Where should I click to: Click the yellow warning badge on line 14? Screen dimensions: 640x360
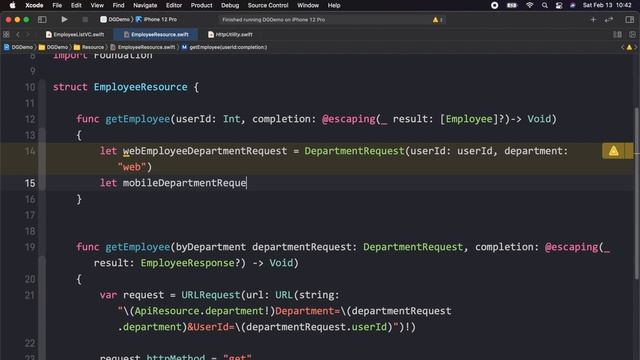point(613,151)
